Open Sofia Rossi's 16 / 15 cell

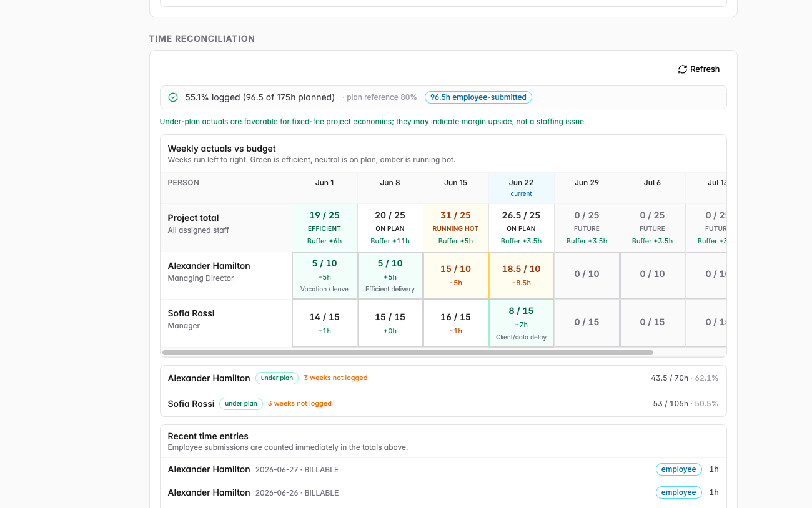click(x=456, y=323)
